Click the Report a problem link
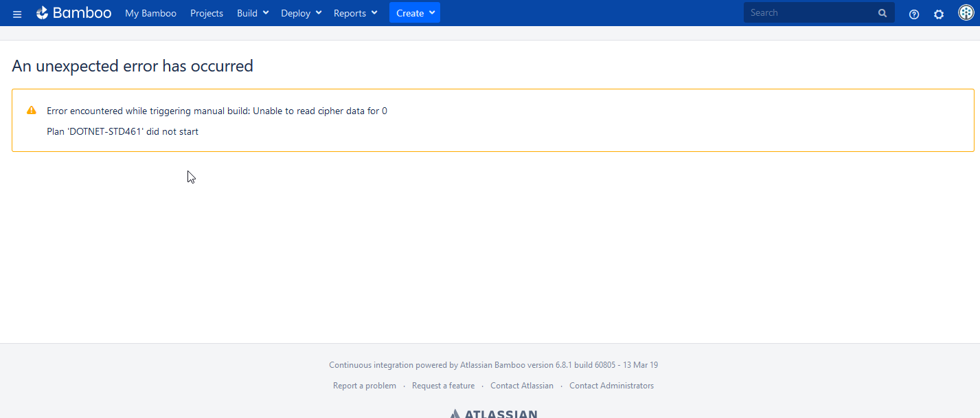This screenshot has width=980, height=418. 365,386
